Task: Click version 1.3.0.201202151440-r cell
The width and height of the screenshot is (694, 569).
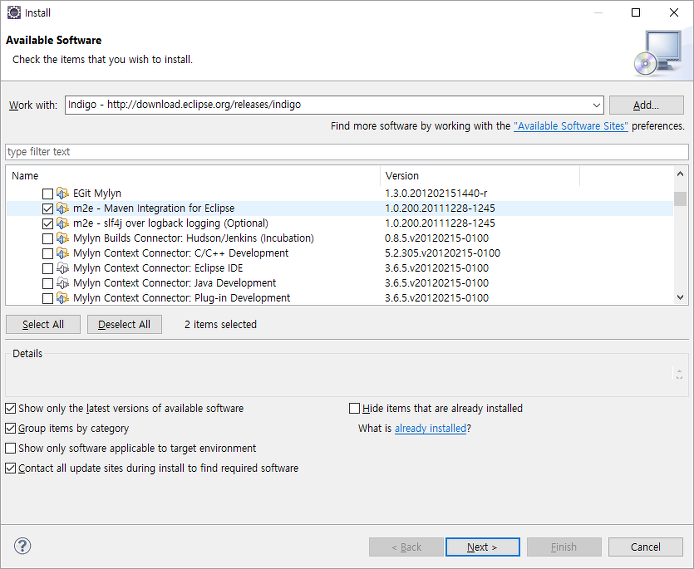Action: (436, 193)
